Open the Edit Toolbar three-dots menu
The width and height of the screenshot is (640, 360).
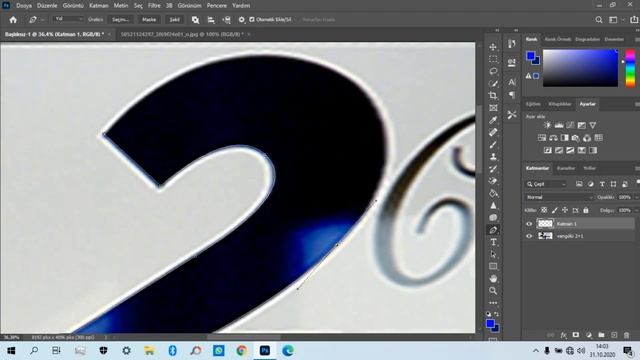coord(493,303)
